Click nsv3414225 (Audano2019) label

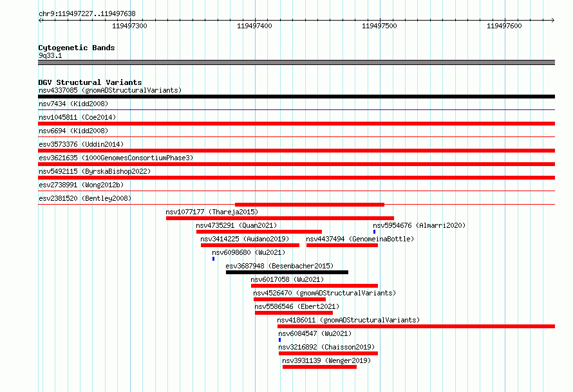[x=245, y=239]
